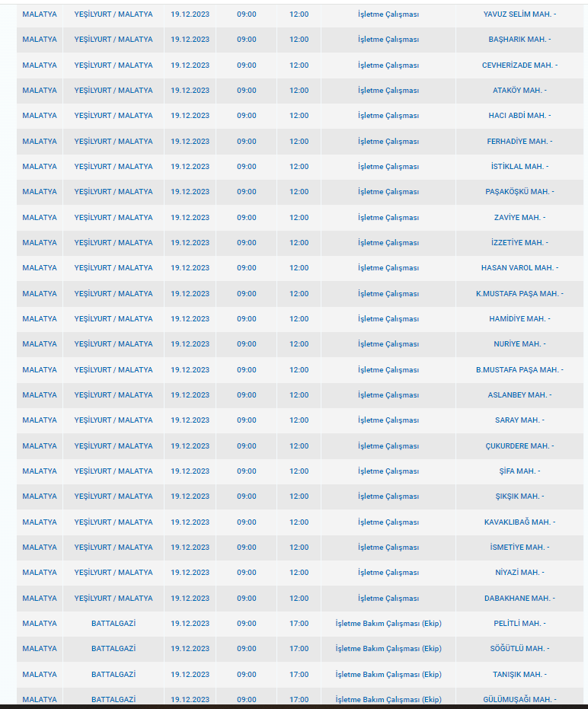Image resolution: width=588 pixels, height=709 pixels.
Task: Click BATTALGAZİ district in the TANIŞIK MAH. row
Action: (x=113, y=675)
